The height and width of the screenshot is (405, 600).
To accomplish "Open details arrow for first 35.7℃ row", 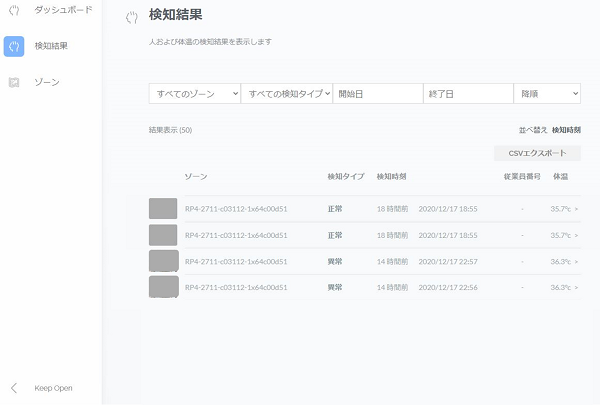I will coord(576,209).
